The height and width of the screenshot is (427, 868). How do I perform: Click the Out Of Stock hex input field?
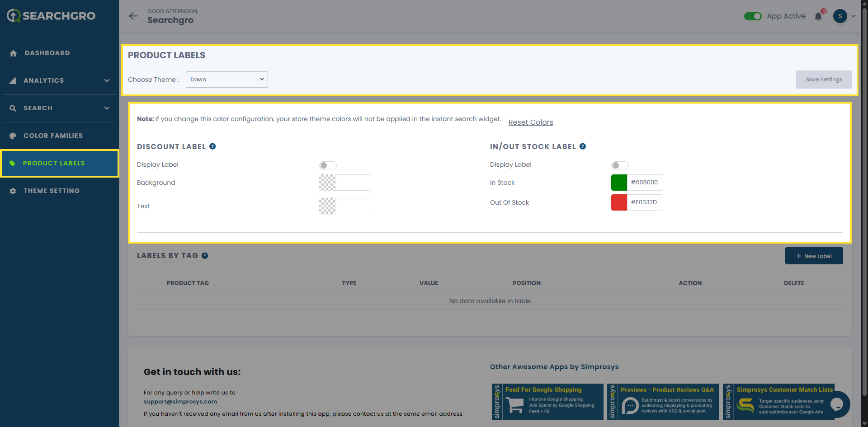click(645, 202)
